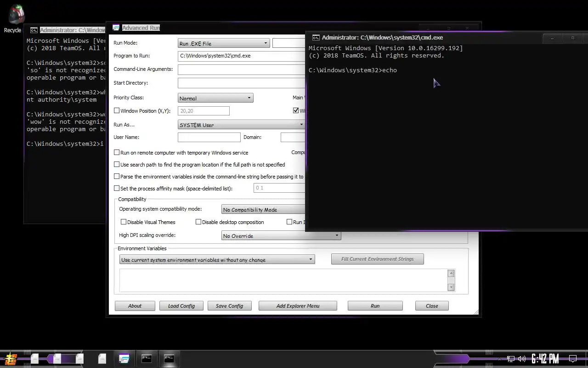Enable Disable desktop composition checkbox
588x368 pixels.
click(x=198, y=222)
